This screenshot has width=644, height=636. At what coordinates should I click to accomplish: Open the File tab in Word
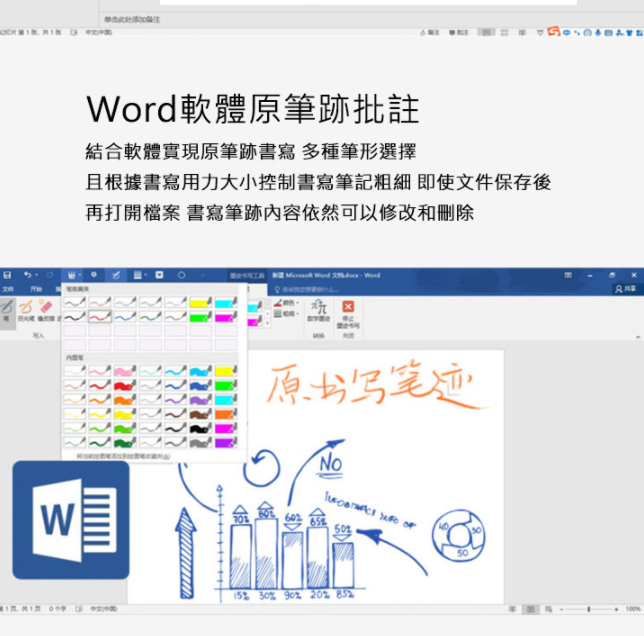[8, 288]
